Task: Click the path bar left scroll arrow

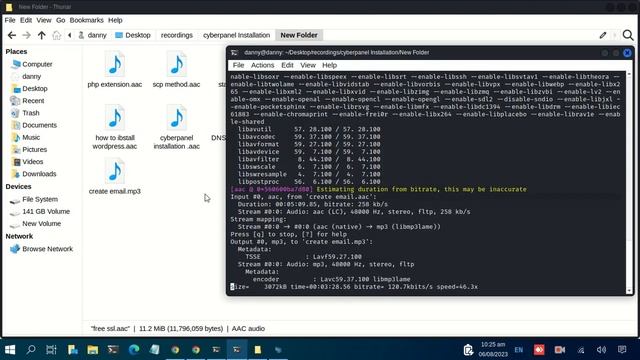Action: 70,36
